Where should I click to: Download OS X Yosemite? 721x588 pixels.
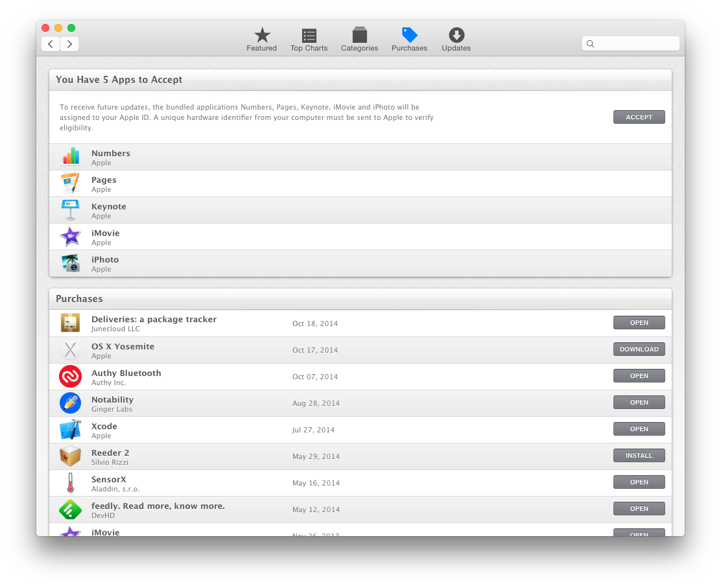click(639, 349)
